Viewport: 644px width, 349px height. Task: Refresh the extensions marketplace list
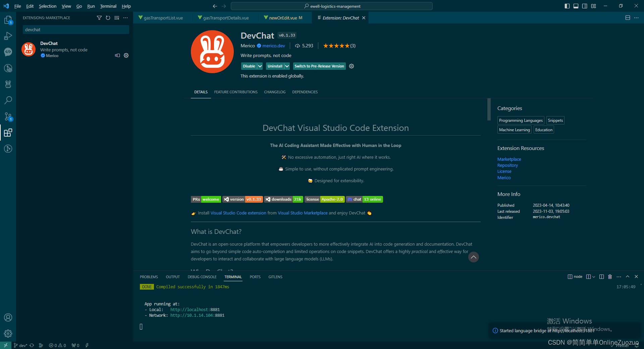[108, 18]
